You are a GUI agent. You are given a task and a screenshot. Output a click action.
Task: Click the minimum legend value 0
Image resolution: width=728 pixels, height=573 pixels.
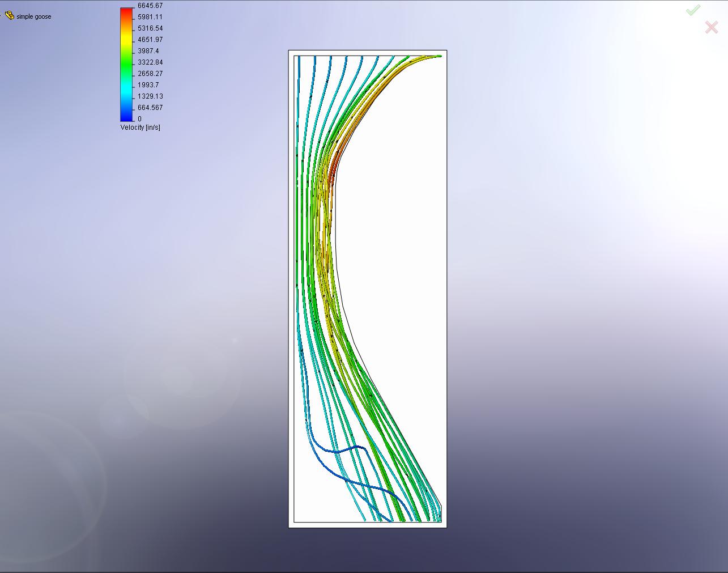click(140, 119)
